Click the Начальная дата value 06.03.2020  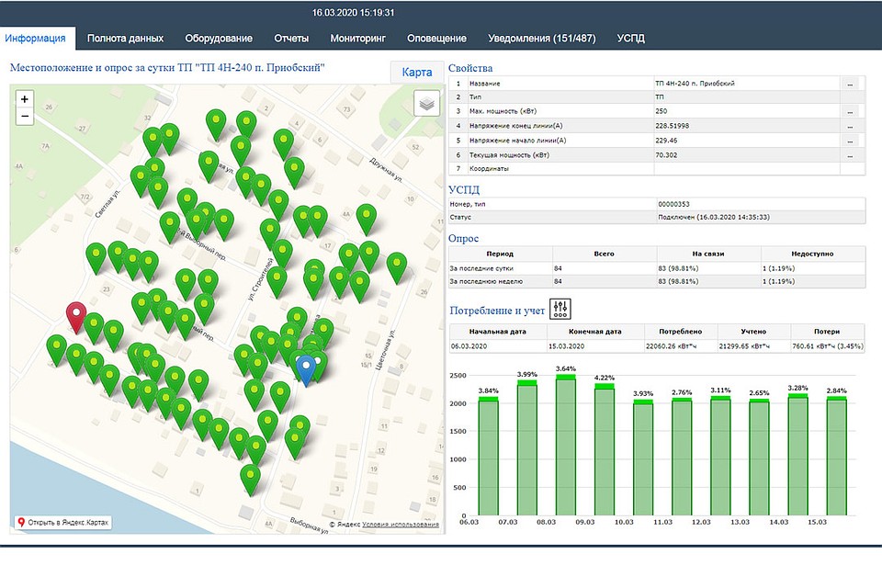(469, 346)
